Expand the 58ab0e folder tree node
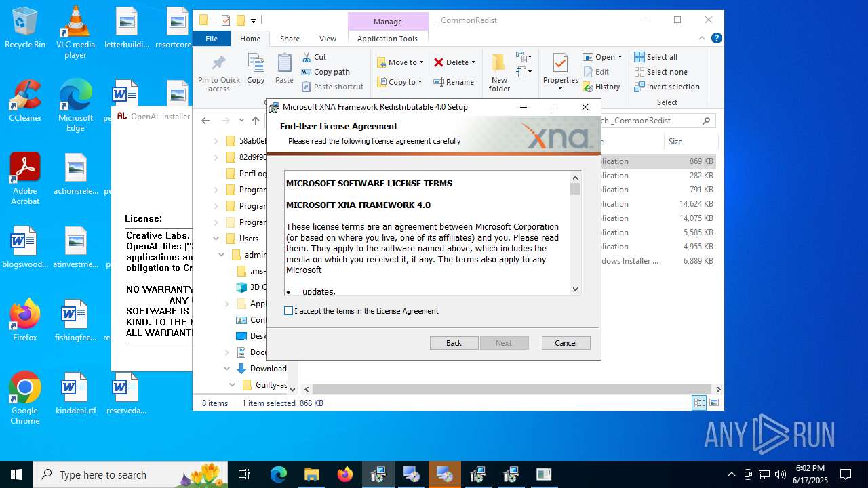This screenshot has width=868, height=488. point(216,141)
